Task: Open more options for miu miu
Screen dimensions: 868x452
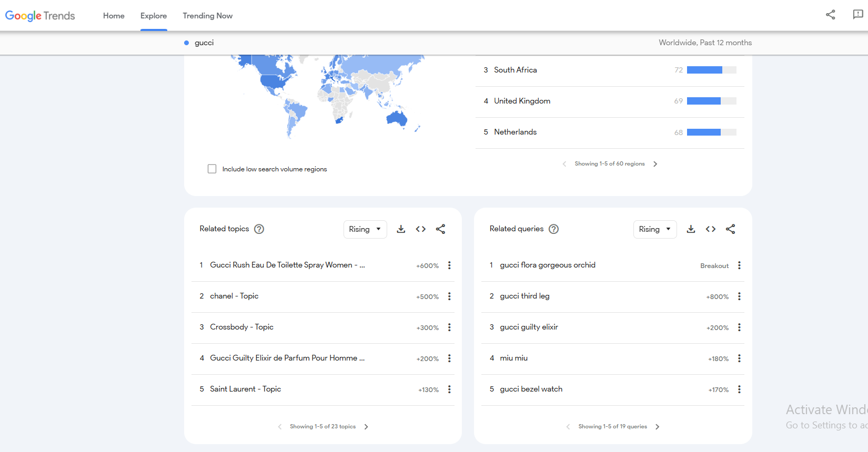Action: [x=739, y=358]
